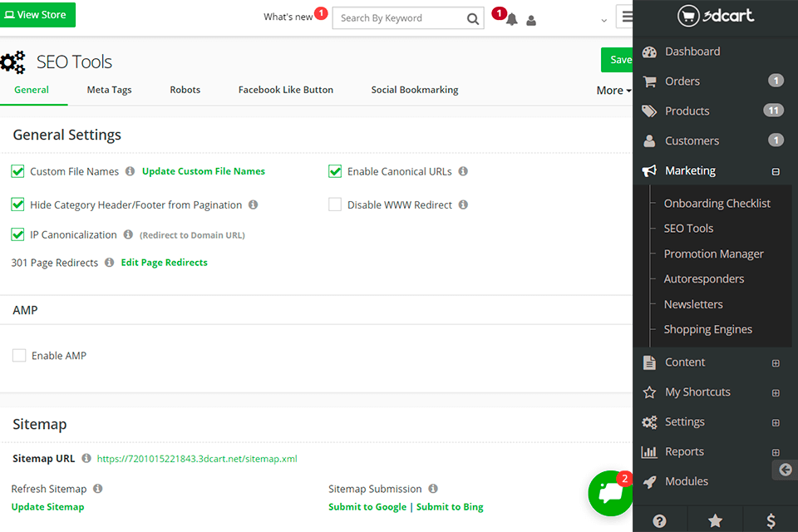Open the Robots tab
The width and height of the screenshot is (798, 532).
(185, 90)
